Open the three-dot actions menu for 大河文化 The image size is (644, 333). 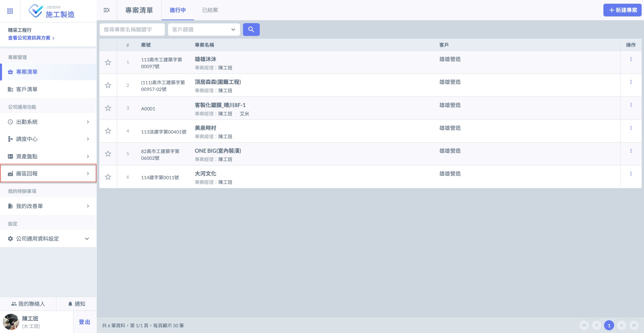[631, 174]
